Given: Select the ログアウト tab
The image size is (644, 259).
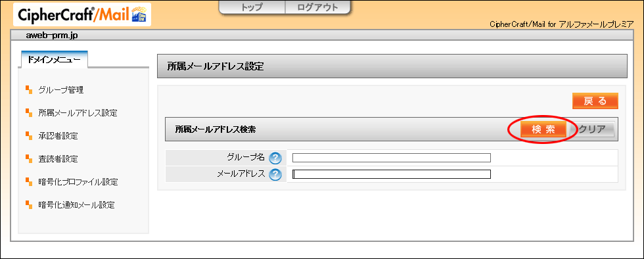Looking at the screenshot, I should (x=318, y=7).
